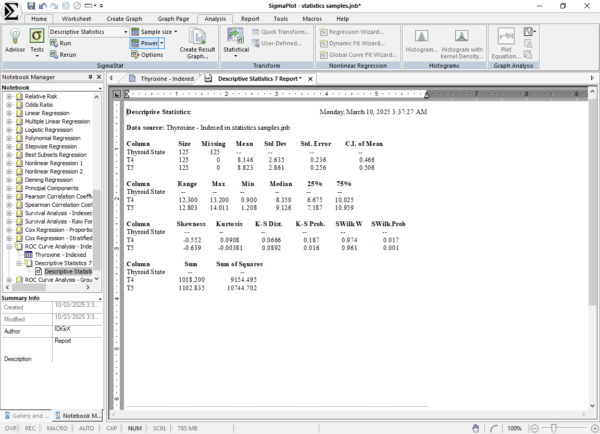This screenshot has width=600, height=434.
Task: Close the Descriptive Statistics 7 Report tab
Action: pyautogui.click(x=310, y=79)
